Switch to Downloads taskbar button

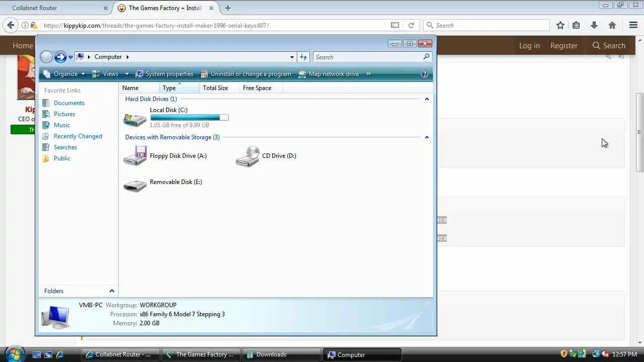point(281,354)
